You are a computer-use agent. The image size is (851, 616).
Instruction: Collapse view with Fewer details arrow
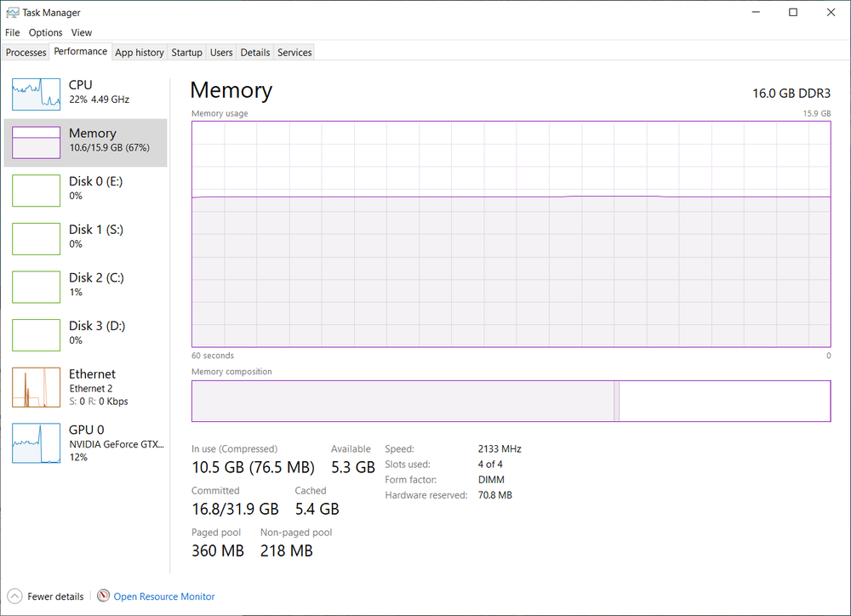(14, 596)
